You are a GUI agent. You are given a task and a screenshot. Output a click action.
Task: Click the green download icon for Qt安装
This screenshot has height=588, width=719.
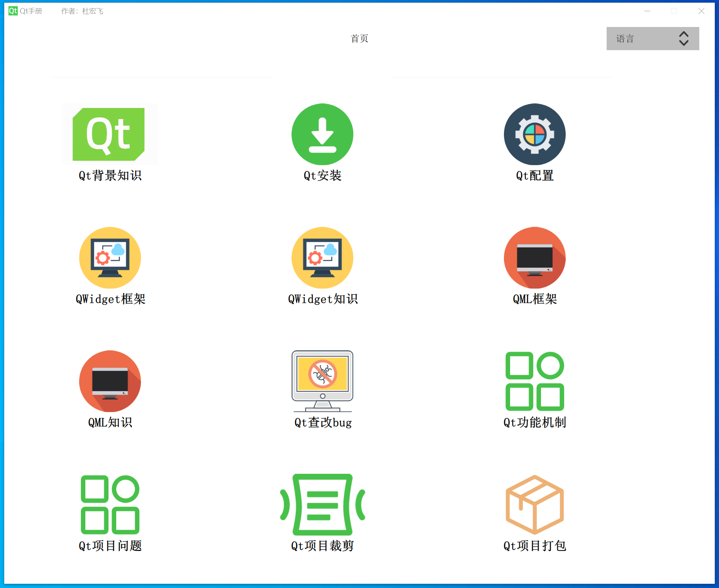click(322, 134)
